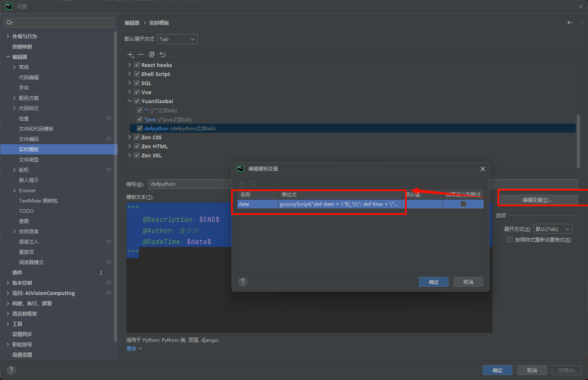The width and height of the screenshot is (588, 380).
Task: Expand the 工具 settings section
Action: (x=8, y=324)
